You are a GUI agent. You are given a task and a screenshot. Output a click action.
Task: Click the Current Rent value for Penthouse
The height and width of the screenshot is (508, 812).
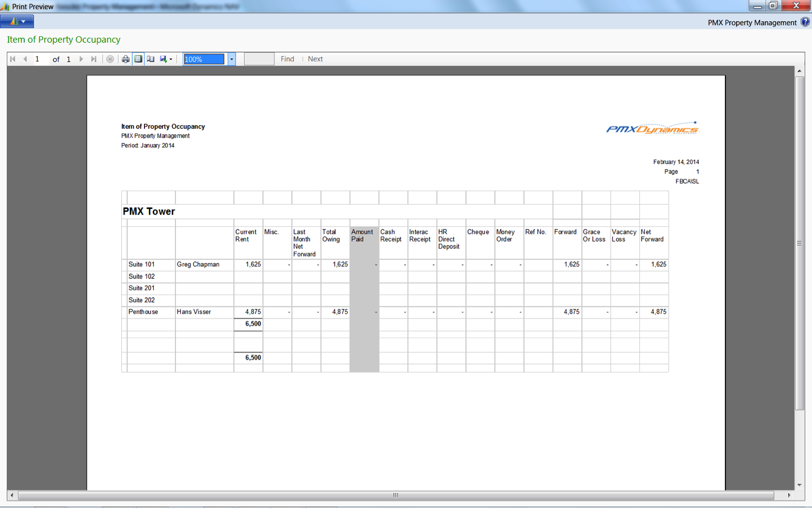(253, 312)
